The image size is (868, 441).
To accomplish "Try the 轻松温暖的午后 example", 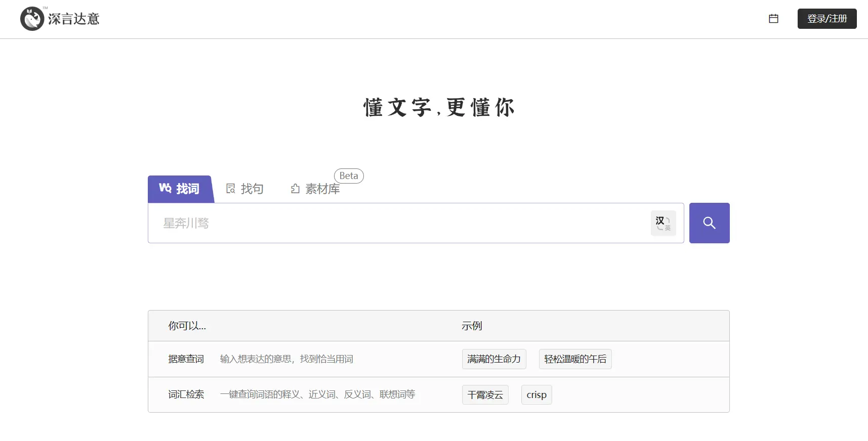I will (575, 359).
